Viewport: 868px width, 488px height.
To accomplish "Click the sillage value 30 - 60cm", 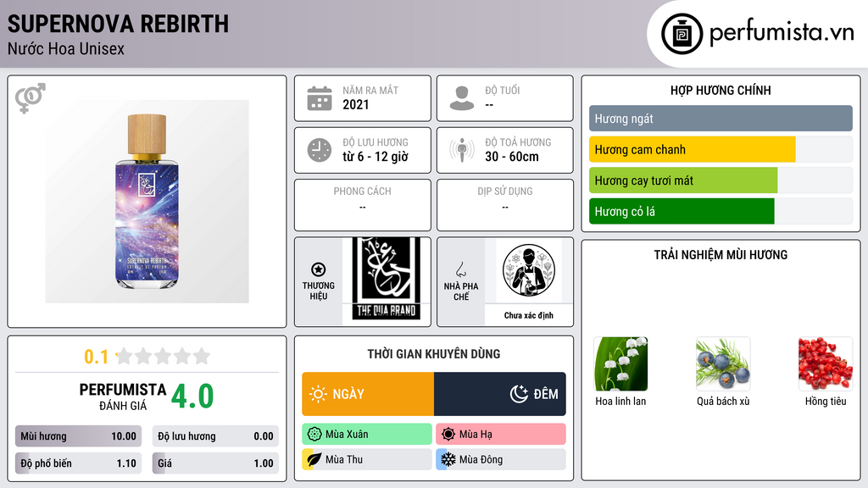I will click(x=512, y=157).
